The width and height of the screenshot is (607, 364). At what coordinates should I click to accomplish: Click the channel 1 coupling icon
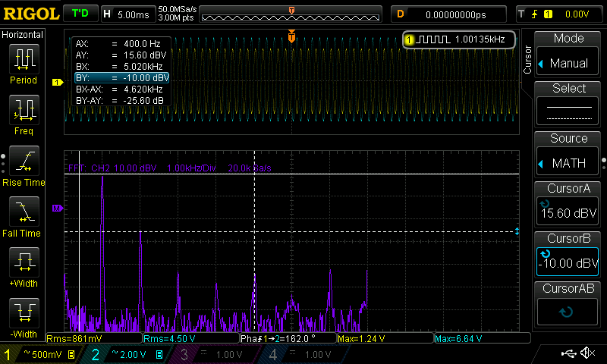tap(71, 354)
